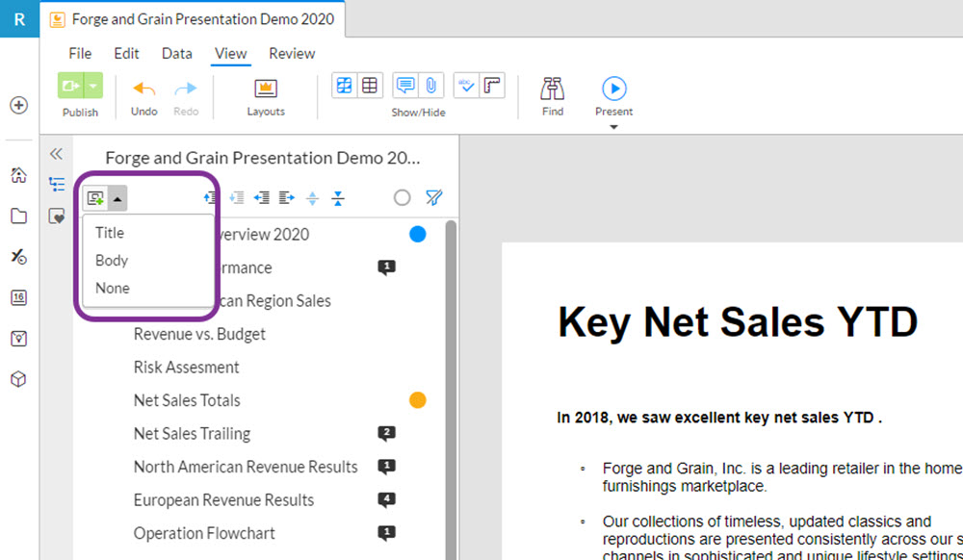Click the outdent slide icon
This screenshot has width=963, height=560.
pos(262,197)
